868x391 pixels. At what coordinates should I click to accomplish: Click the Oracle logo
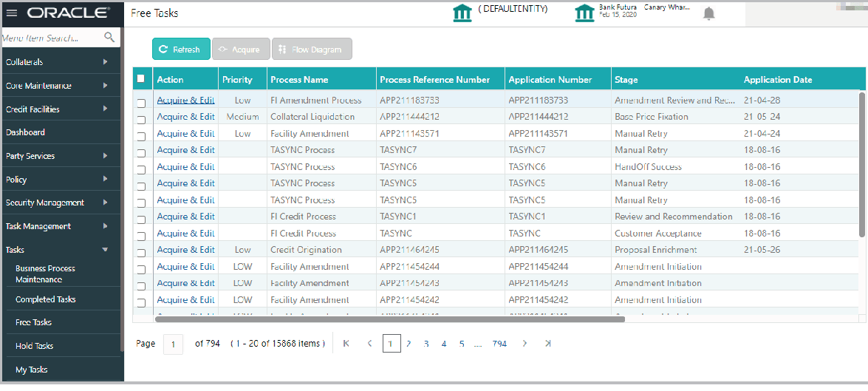click(x=68, y=13)
